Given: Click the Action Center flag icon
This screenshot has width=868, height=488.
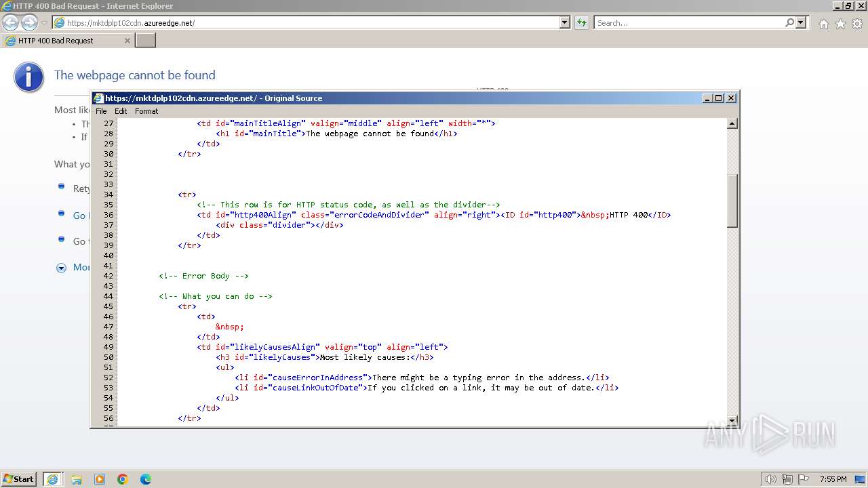Looking at the screenshot, I should (x=804, y=479).
